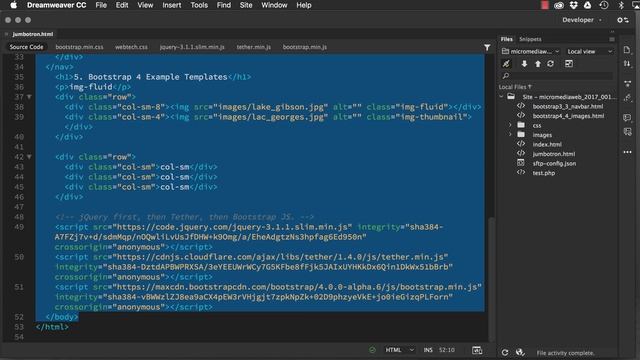Image resolution: width=640 pixels, height=360 pixels.
Task: Click the globe file activity log icon
Action: click(520, 352)
